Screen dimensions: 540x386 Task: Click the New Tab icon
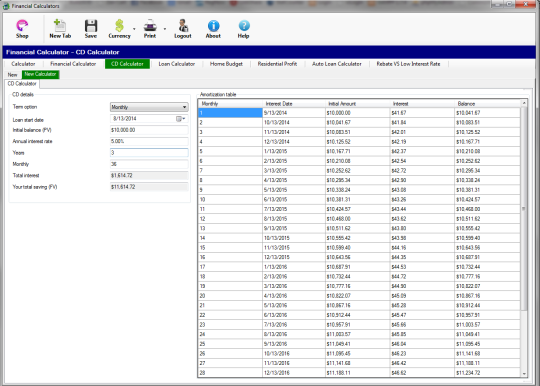[x=60, y=28]
